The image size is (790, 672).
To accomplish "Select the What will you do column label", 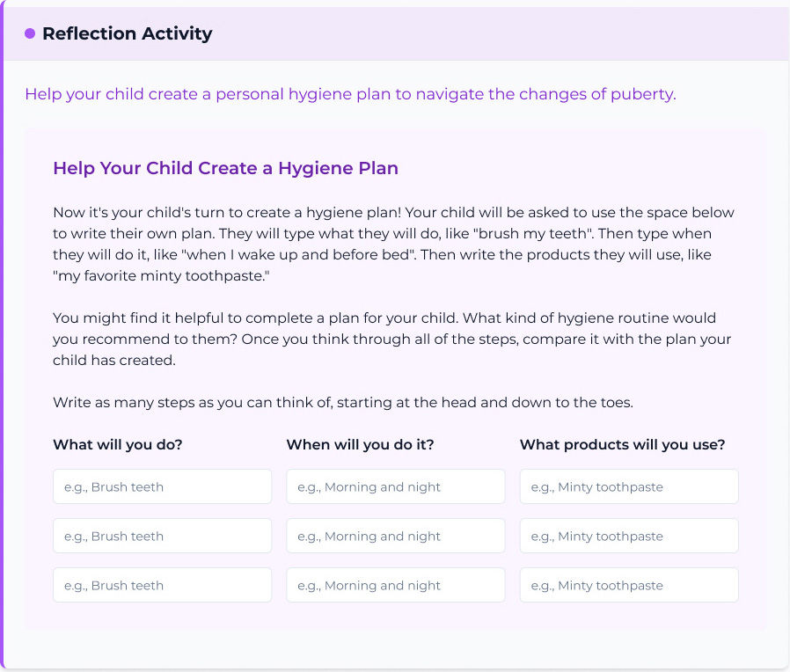I will [x=117, y=445].
